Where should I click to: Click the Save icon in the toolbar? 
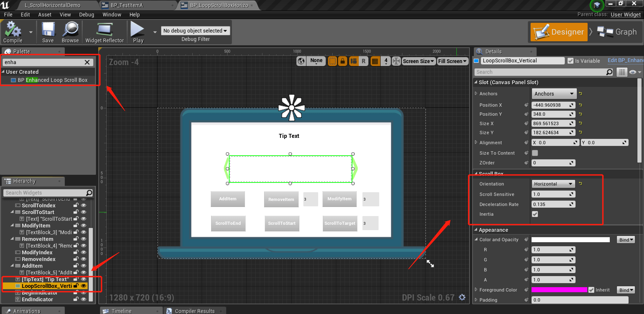(48, 32)
